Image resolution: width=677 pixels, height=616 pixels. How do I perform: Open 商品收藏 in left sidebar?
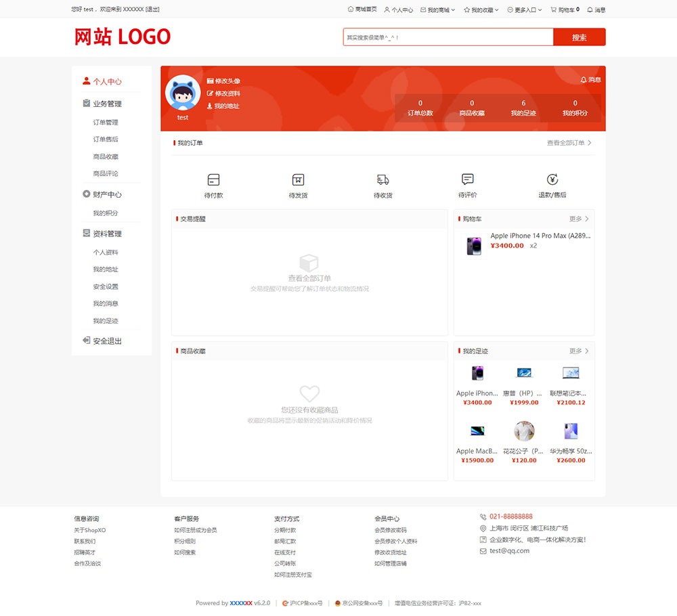(x=106, y=156)
